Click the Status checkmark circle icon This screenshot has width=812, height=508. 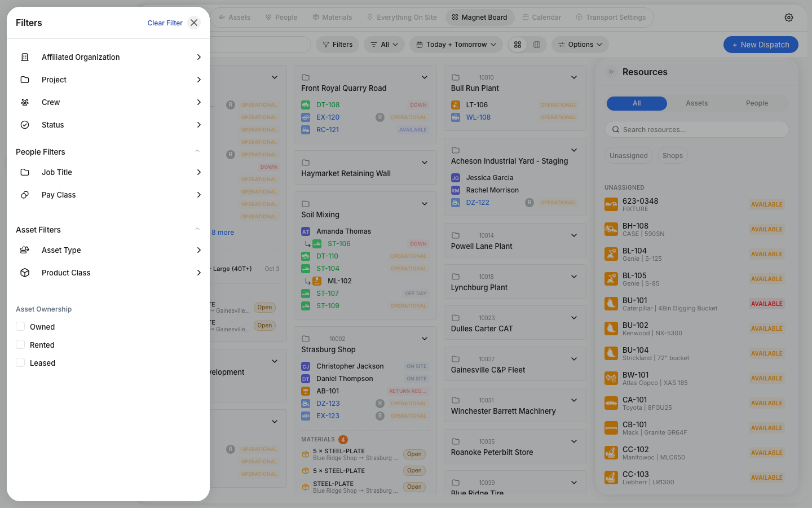click(25, 125)
